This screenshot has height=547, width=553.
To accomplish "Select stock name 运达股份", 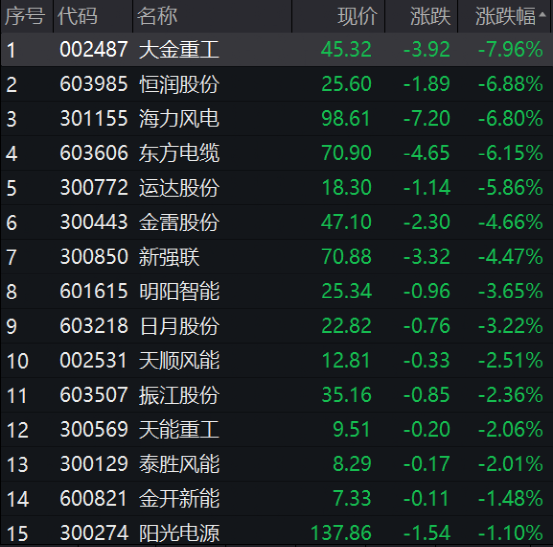I will pyautogui.click(x=179, y=187).
